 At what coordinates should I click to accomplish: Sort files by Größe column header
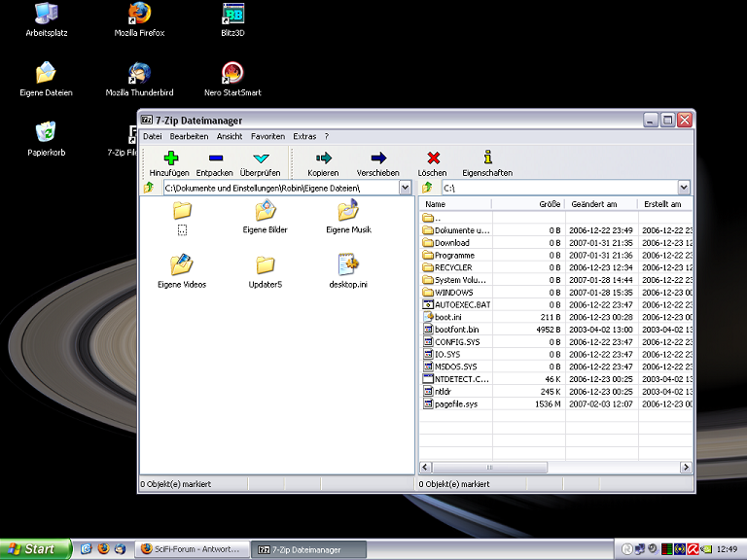(x=549, y=204)
